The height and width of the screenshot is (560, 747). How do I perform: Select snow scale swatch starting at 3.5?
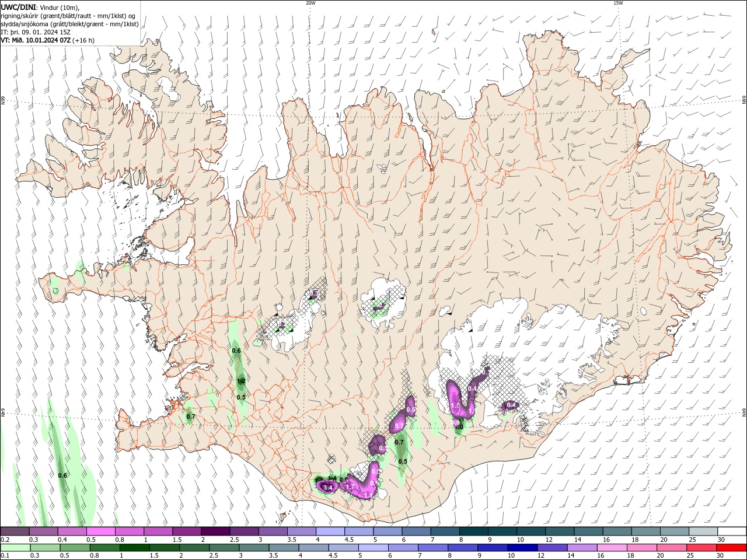pos(301,531)
